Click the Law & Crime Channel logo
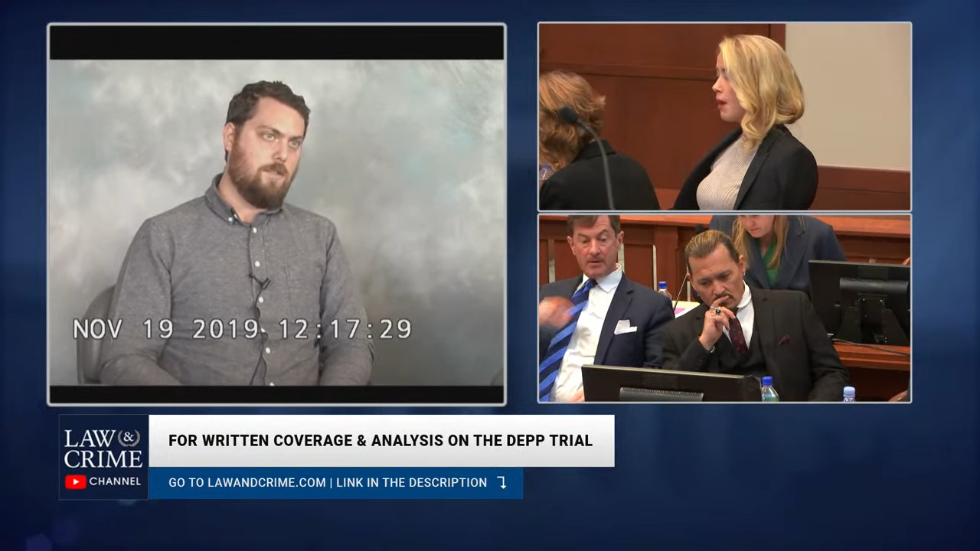The height and width of the screenshot is (551, 980). click(103, 457)
